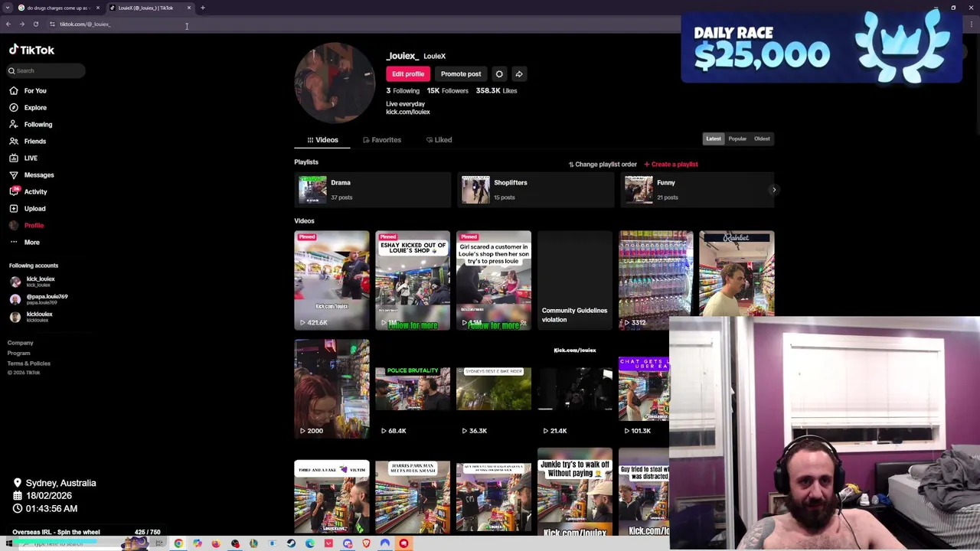Screen dimensions: 980x551
Task: Open the Upload page
Action: [28, 208]
